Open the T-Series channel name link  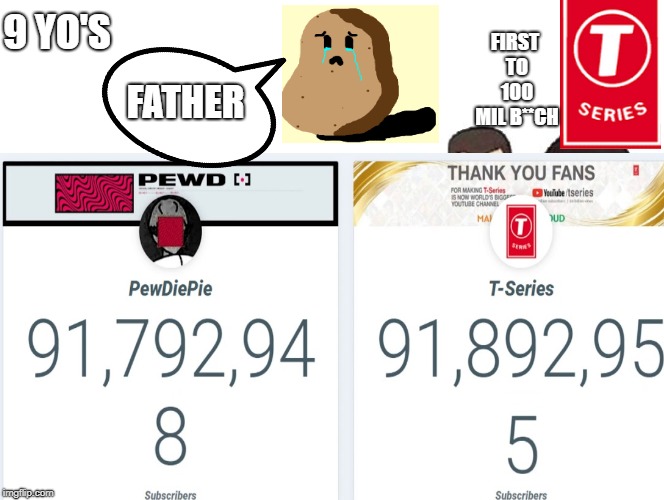pos(521,289)
